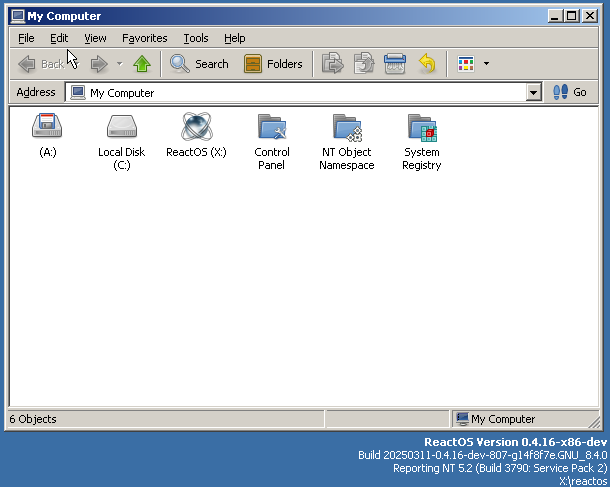Click the My Computer status bar zone icon

click(x=462, y=419)
